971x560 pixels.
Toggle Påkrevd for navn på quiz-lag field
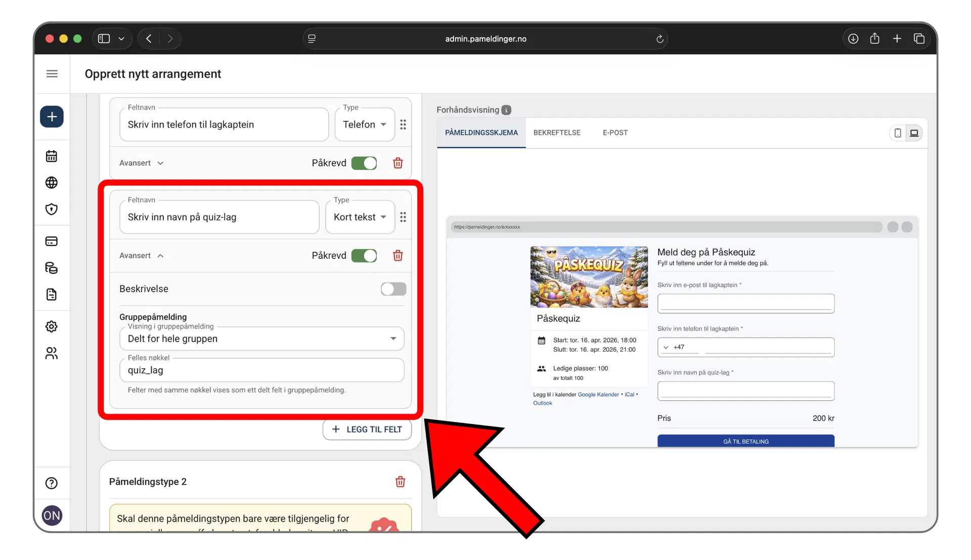click(364, 256)
